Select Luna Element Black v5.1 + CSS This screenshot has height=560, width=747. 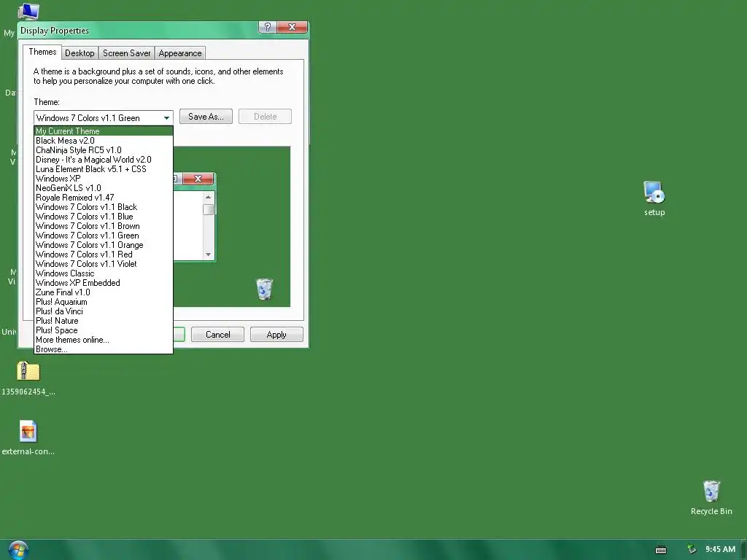pos(104,169)
